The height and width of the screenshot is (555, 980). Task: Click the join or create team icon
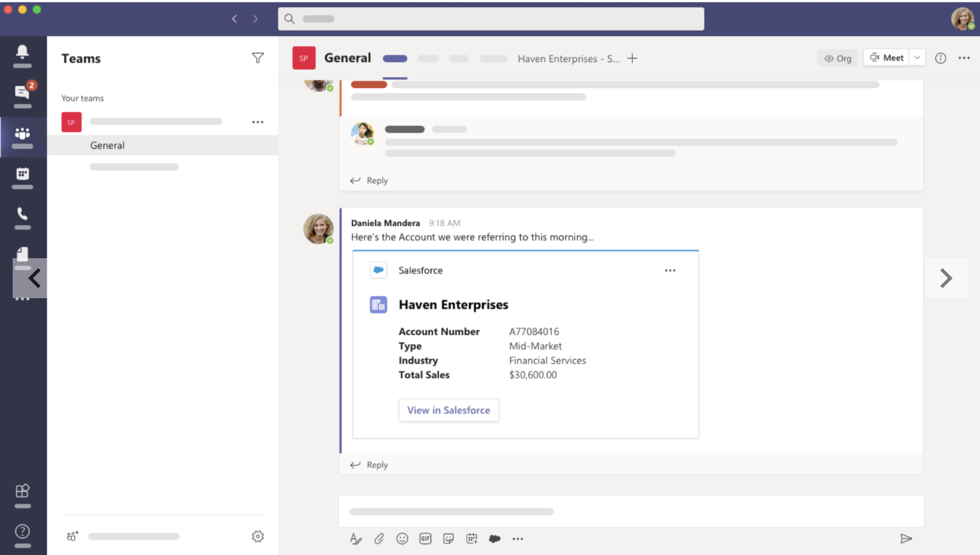(72, 536)
